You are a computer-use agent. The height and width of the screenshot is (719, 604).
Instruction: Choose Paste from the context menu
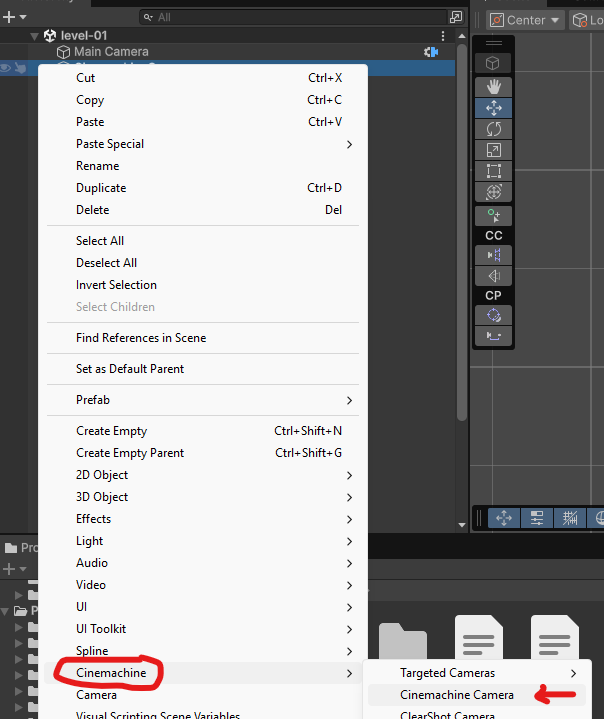(x=203, y=122)
